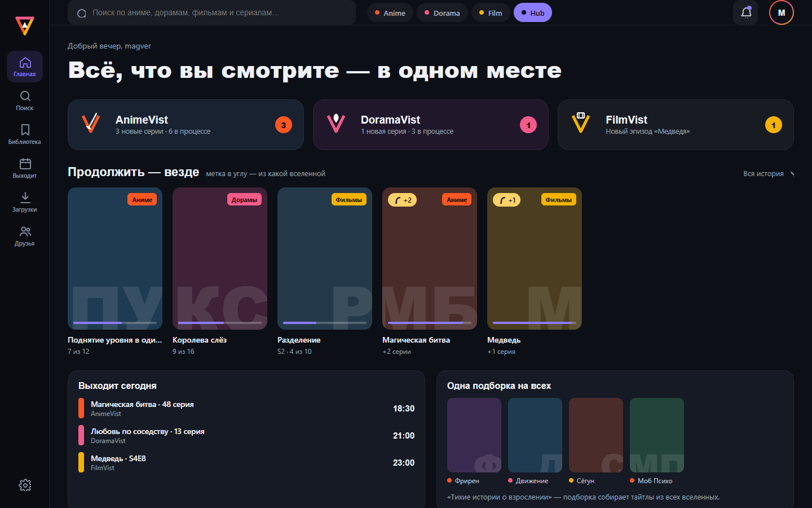The height and width of the screenshot is (508, 812).
Task: Click +2 new episodes badge
Action: pyautogui.click(x=403, y=200)
